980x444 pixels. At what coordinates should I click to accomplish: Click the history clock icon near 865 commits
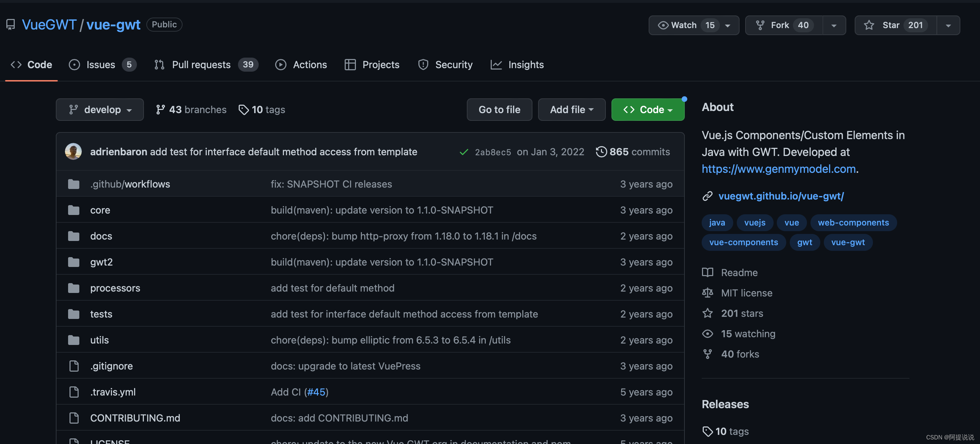[x=601, y=151]
